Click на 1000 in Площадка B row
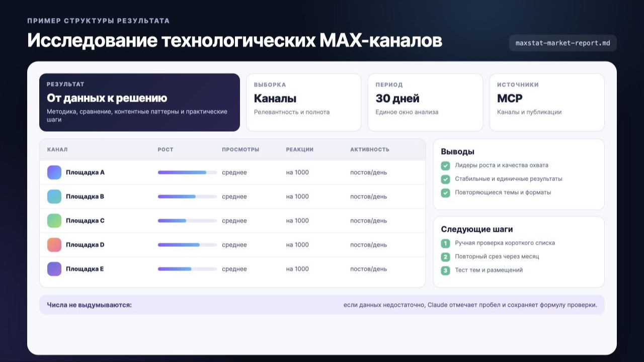Screen dimensions: 644x362 (297, 197)
